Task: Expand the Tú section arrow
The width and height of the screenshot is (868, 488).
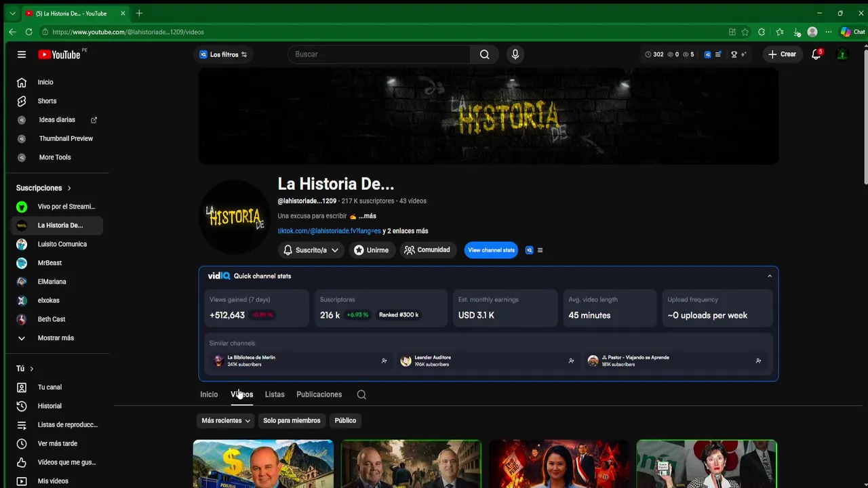Action: [x=31, y=369]
